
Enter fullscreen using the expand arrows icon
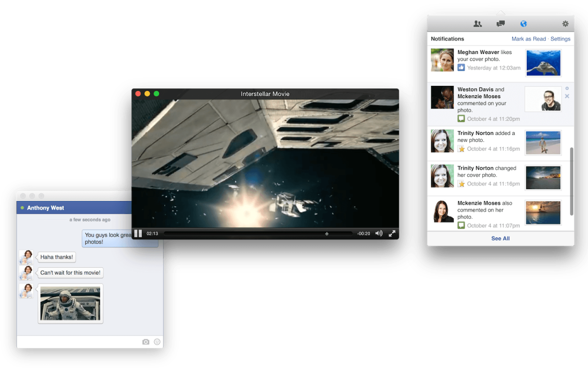point(392,234)
